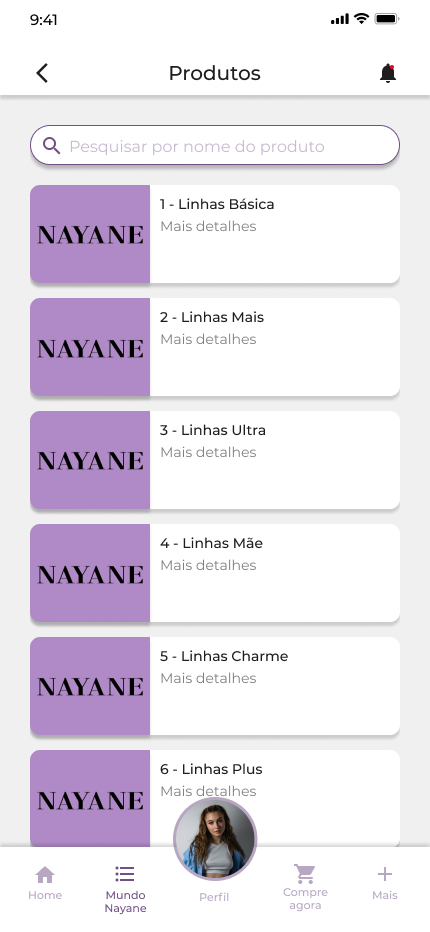430x932 pixels.
Task: Tap the back arrow icon
Action: point(42,73)
